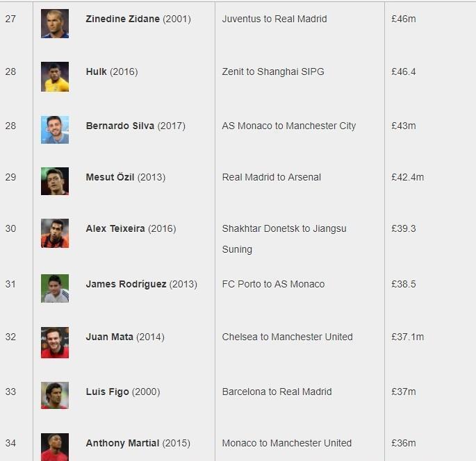Click 'Juventus to Real Madrid' transfer text

(x=274, y=19)
